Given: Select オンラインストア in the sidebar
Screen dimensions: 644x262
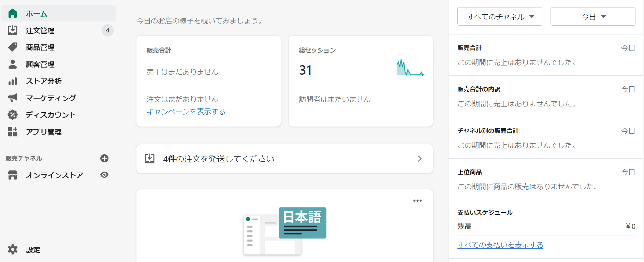Looking at the screenshot, I should click(55, 175).
